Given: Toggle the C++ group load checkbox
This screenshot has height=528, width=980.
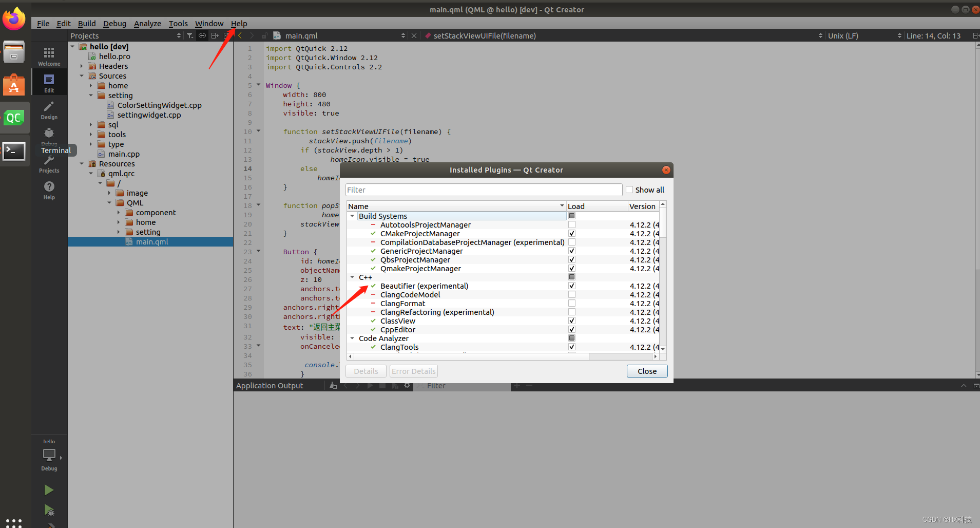Looking at the screenshot, I should (572, 277).
